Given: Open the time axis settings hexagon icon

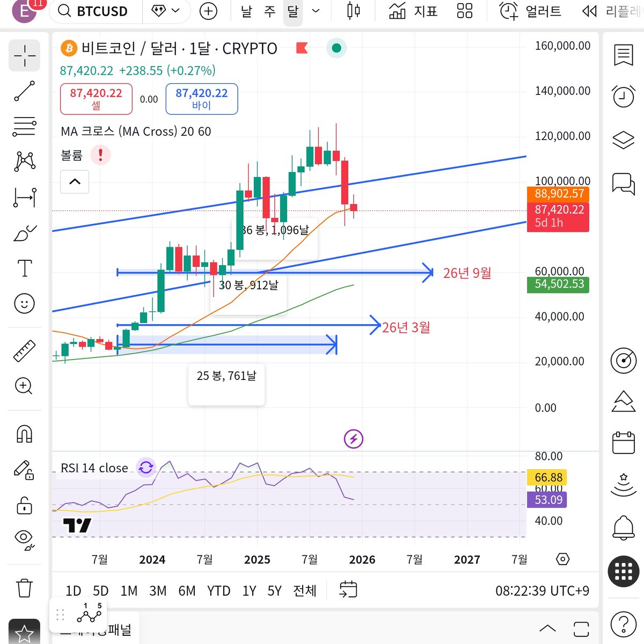Looking at the screenshot, I should click(x=562, y=559).
